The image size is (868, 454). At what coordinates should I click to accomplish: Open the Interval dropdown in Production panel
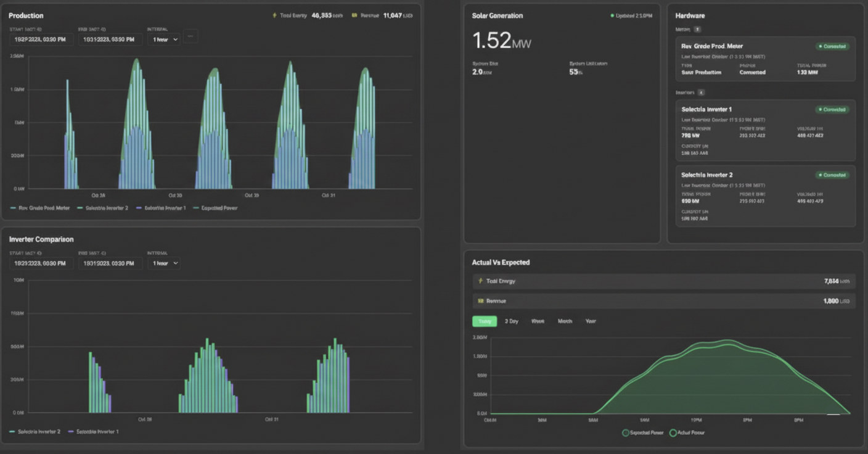point(163,39)
